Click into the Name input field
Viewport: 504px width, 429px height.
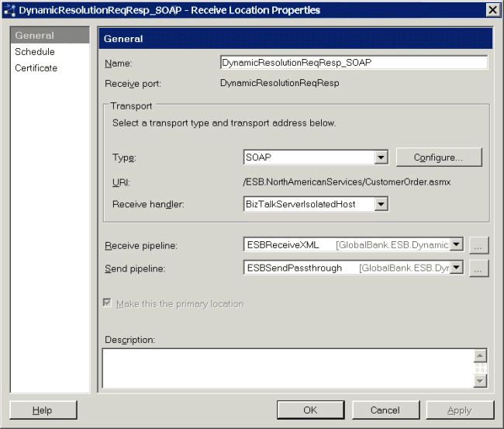tap(354, 62)
